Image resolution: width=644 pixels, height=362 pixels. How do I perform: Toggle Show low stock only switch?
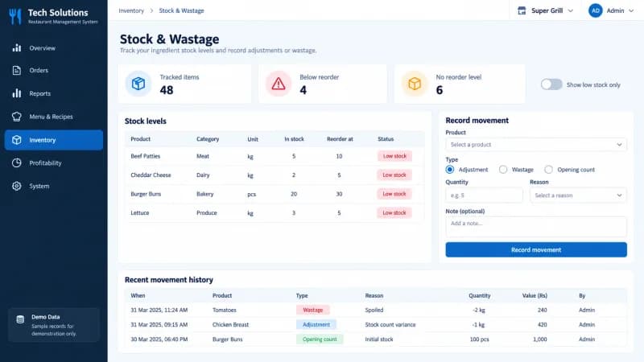coord(551,84)
